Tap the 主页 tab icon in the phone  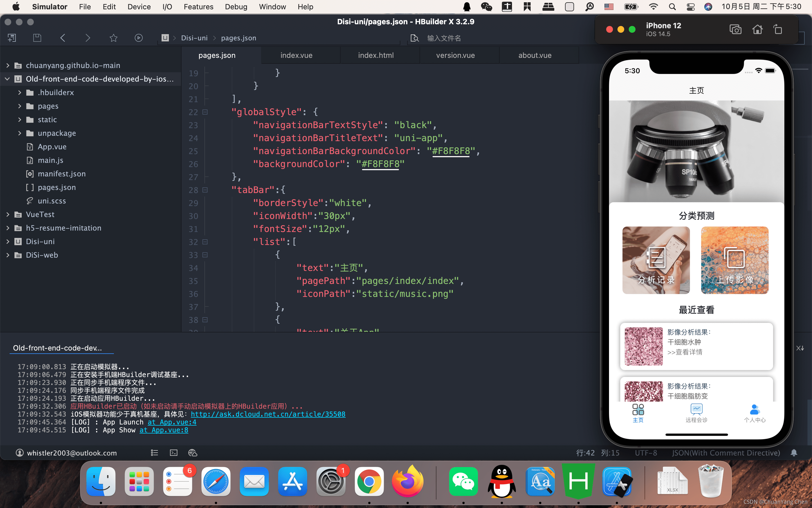(x=638, y=410)
